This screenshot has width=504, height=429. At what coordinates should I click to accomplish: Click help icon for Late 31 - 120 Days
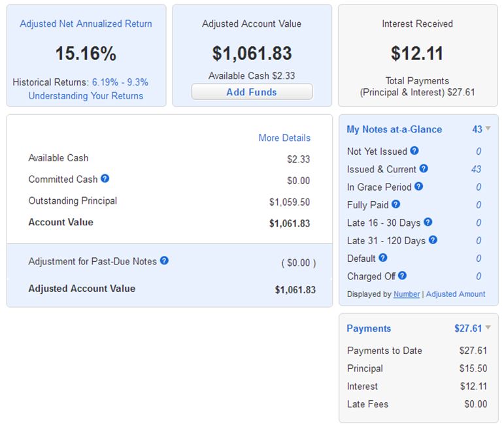[433, 240]
